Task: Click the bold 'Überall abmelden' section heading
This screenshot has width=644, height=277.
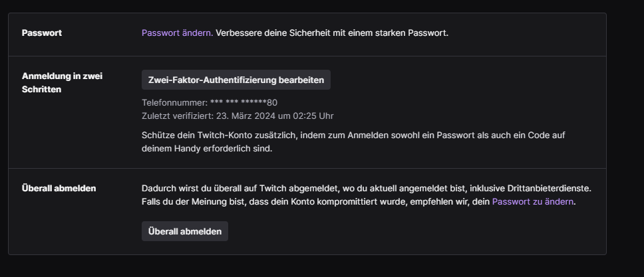Action: 59,188
